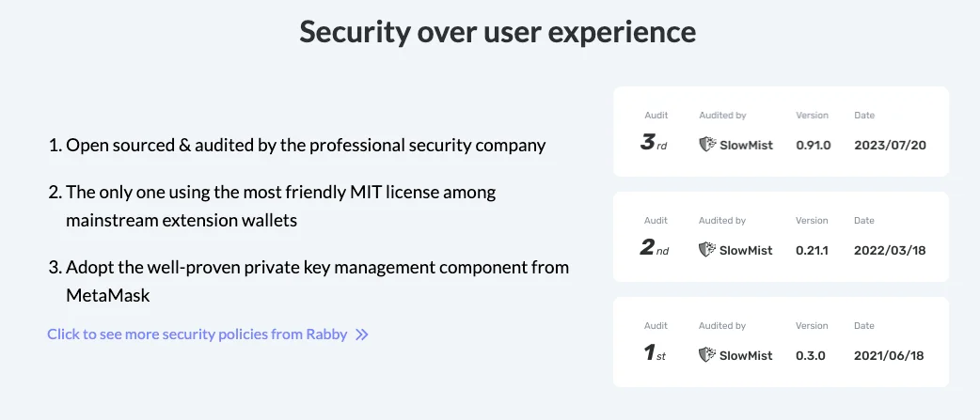Click the SlowMist logo in 3rd audit card
The image size is (980, 420).
[x=735, y=145]
